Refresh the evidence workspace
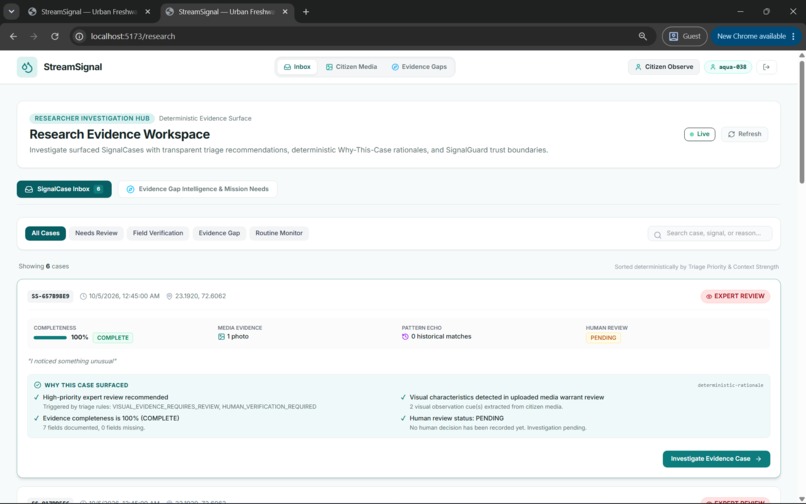Viewport: 806px width, 504px height. coord(744,134)
